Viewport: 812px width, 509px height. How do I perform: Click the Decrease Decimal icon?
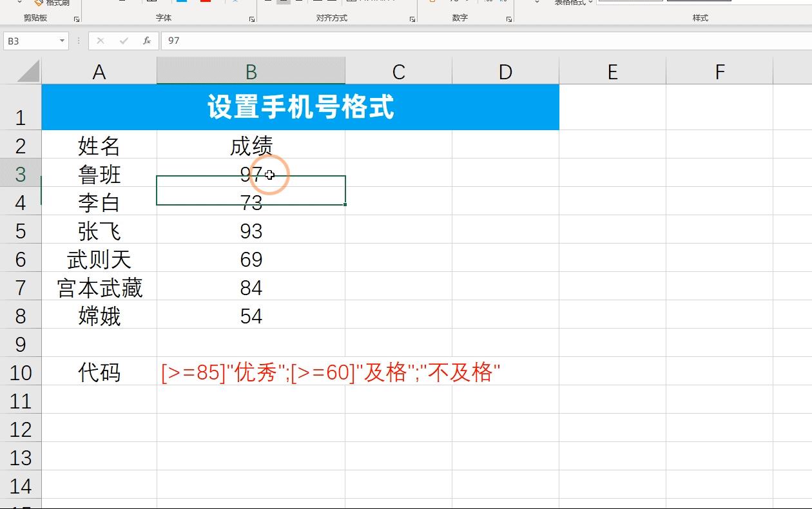click(x=505, y=2)
